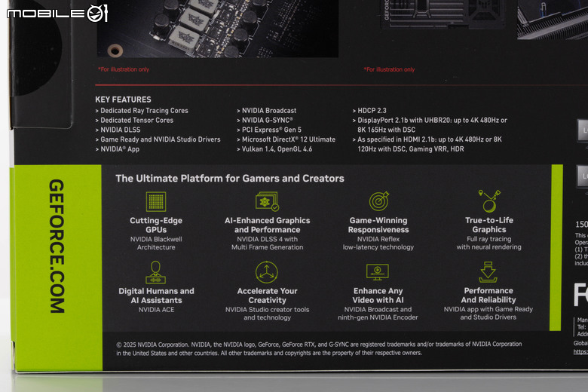588x392 pixels.
Task: Click 'PCI Express® Gen 5' feature line
Action: tap(269, 130)
